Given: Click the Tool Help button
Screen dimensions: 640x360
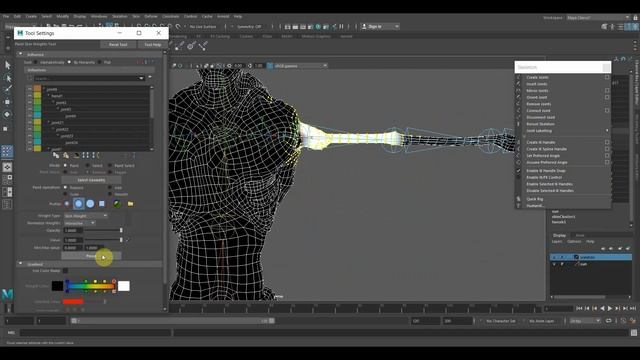Looking at the screenshot, I should click(153, 44).
